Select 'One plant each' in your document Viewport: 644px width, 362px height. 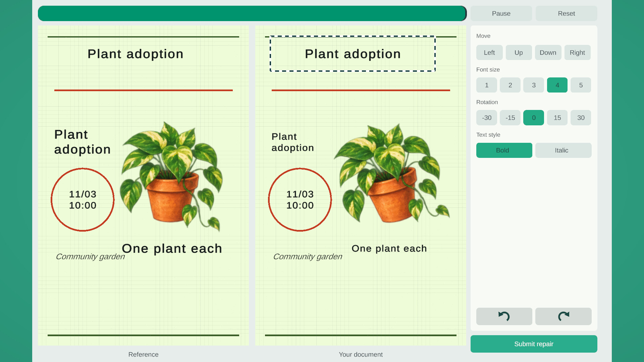389,248
